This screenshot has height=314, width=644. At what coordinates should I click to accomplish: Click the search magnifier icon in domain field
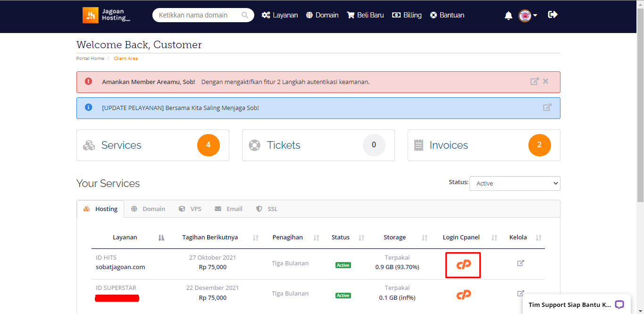pos(245,15)
